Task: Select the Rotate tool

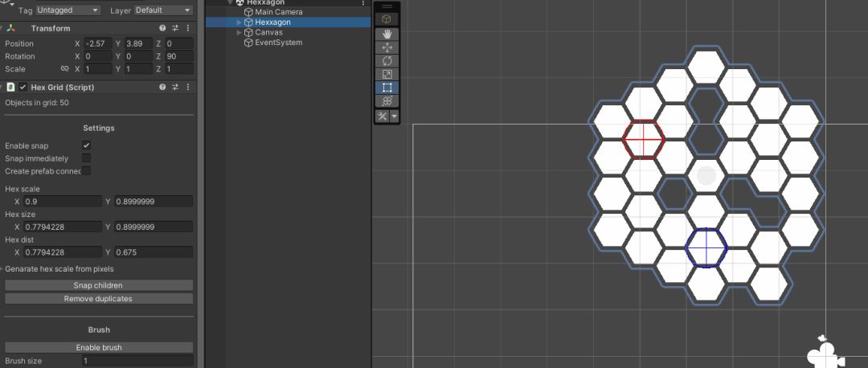Action: click(x=387, y=61)
